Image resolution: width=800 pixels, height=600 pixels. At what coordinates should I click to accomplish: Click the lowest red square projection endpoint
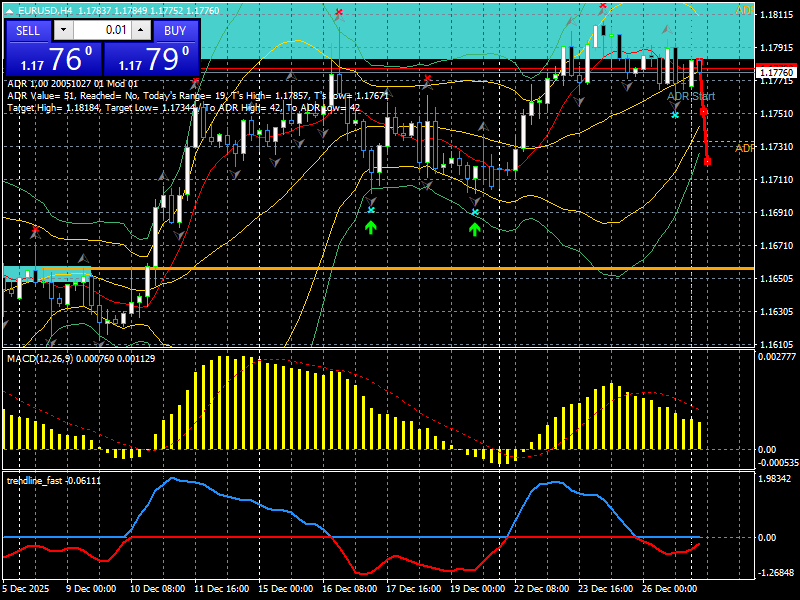708,162
